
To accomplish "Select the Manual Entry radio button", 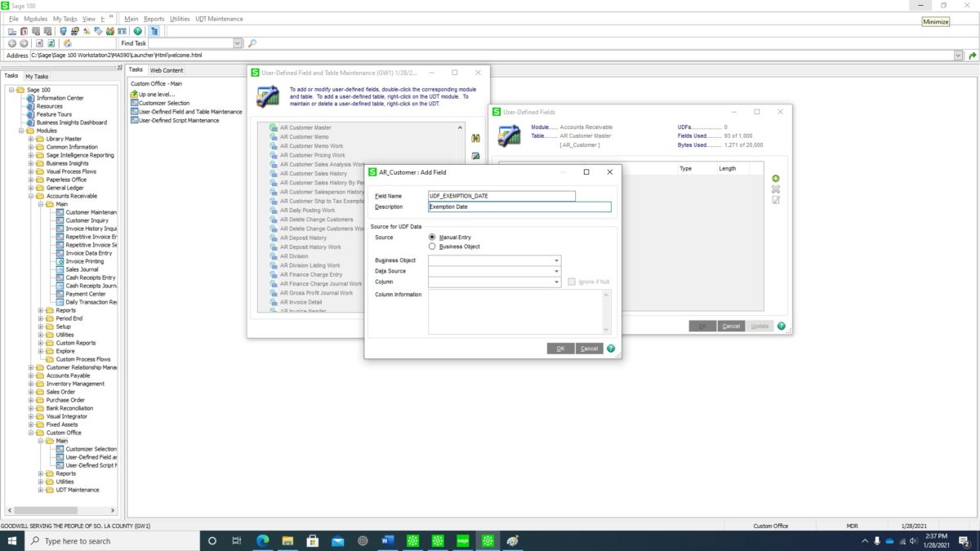I will [432, 237].
